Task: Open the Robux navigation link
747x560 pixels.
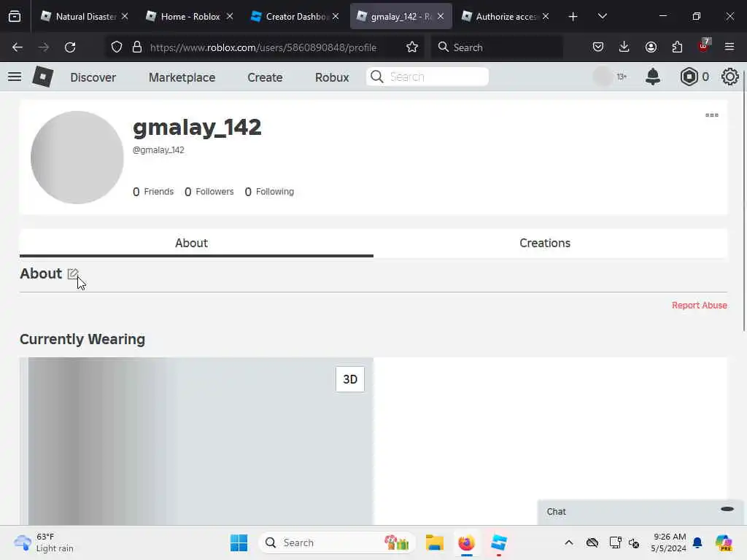Action: (x=332, y=77)
